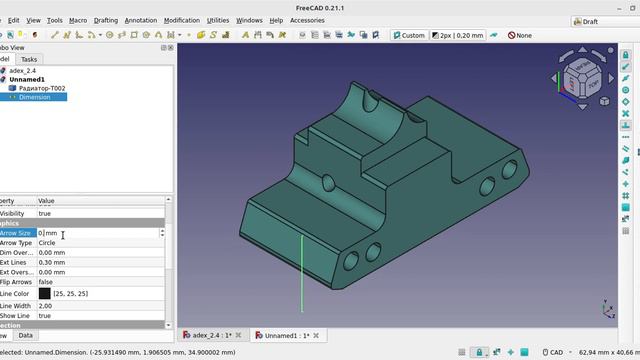The image size is (640, 360).
Task: Select the ShapeString tool
Action: (213, 35)
